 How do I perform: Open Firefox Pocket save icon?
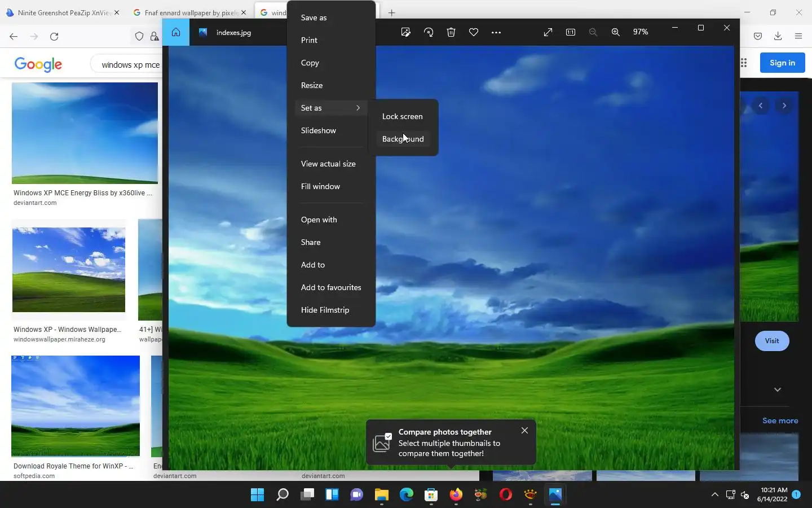758,37
